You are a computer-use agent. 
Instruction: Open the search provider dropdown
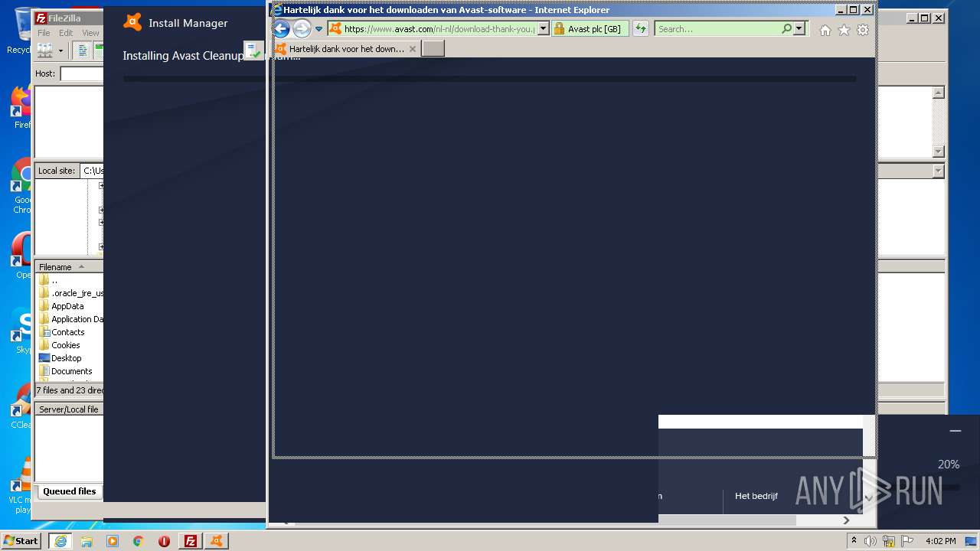coord(799,29)
